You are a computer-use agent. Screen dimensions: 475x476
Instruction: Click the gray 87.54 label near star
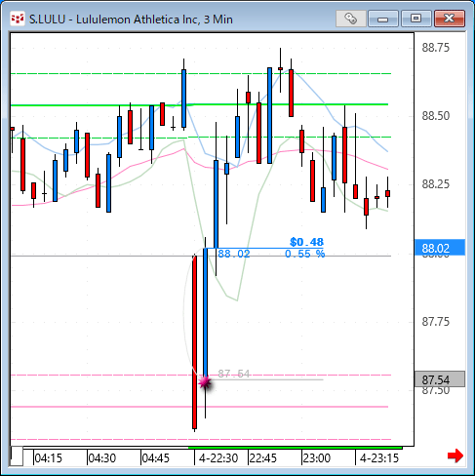233,374
